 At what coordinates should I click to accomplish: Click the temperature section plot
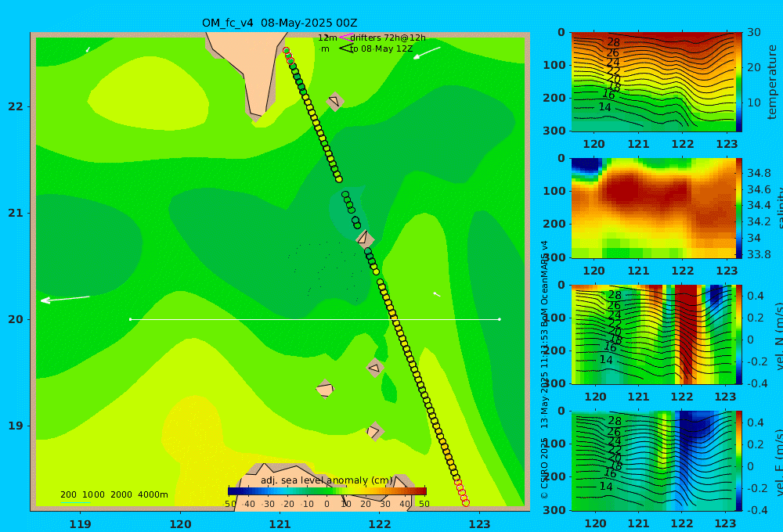(x=653, y=82)
